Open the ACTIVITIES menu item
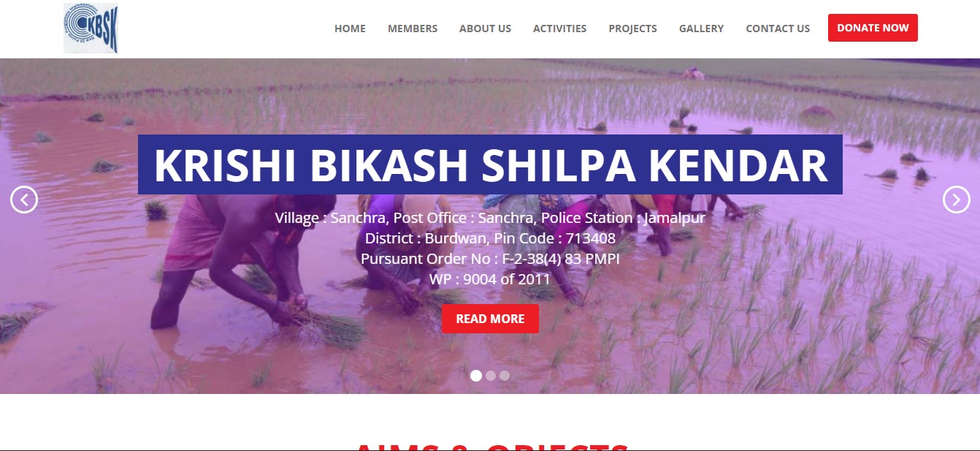This screenshot has width=980, height=451. (559, 29)
